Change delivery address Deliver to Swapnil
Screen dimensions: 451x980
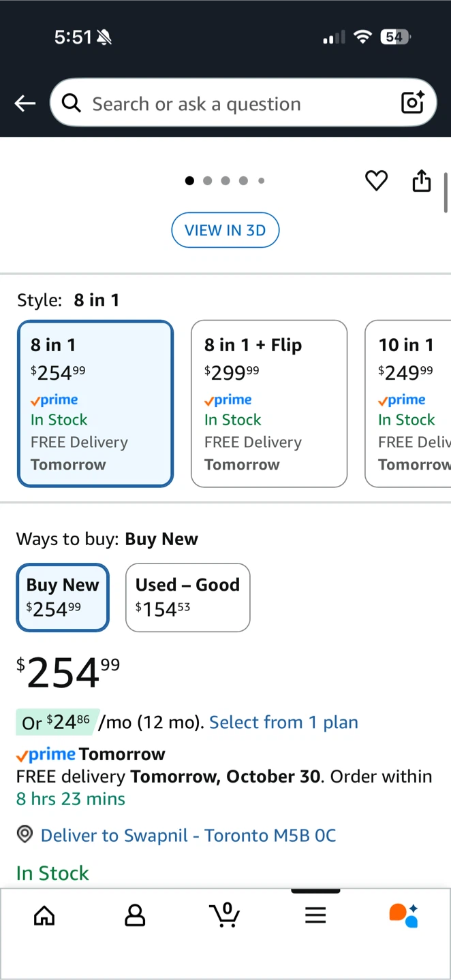188,835
